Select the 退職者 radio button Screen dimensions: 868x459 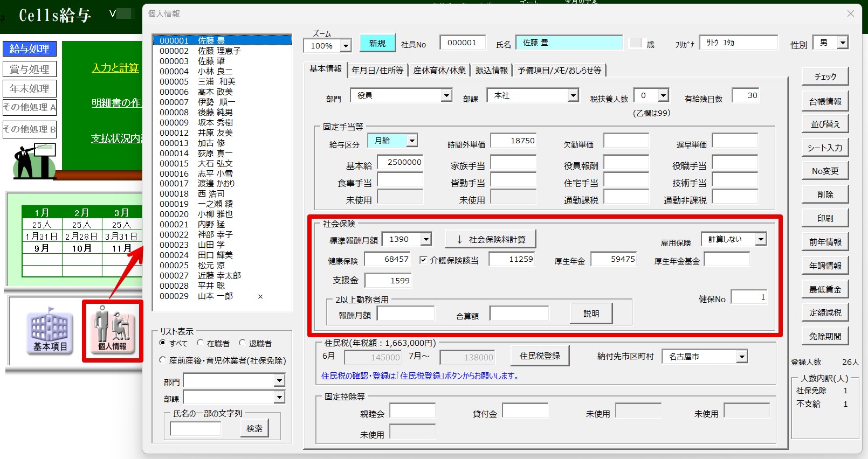pos(242,343)
